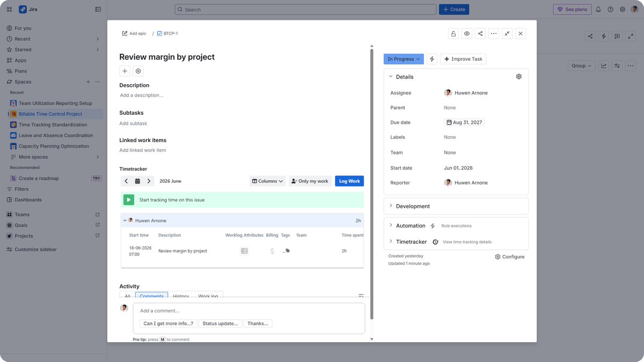Open the three-dot actions menu in dialog
Screen dimensions: 644x362
[494, 33]
